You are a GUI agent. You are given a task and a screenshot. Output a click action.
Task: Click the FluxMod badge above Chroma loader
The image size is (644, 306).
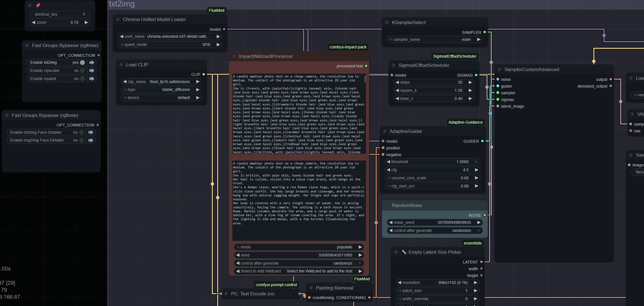tap(216, 10)
